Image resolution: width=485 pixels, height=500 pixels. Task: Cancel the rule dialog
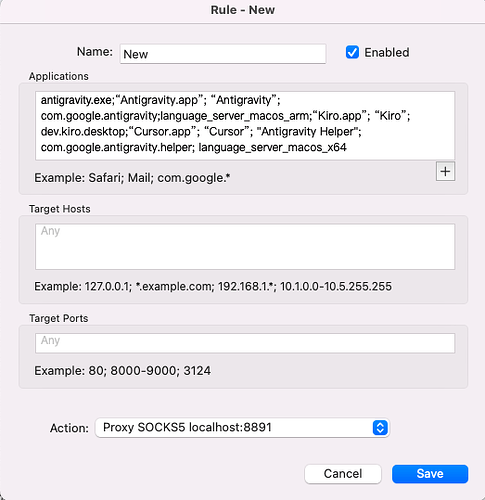coord(343,474)
